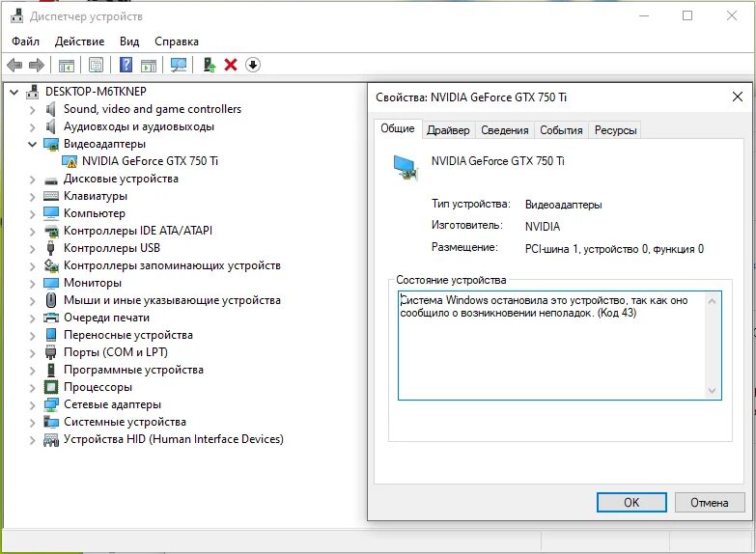Switch to the События tab

(561, 130)
